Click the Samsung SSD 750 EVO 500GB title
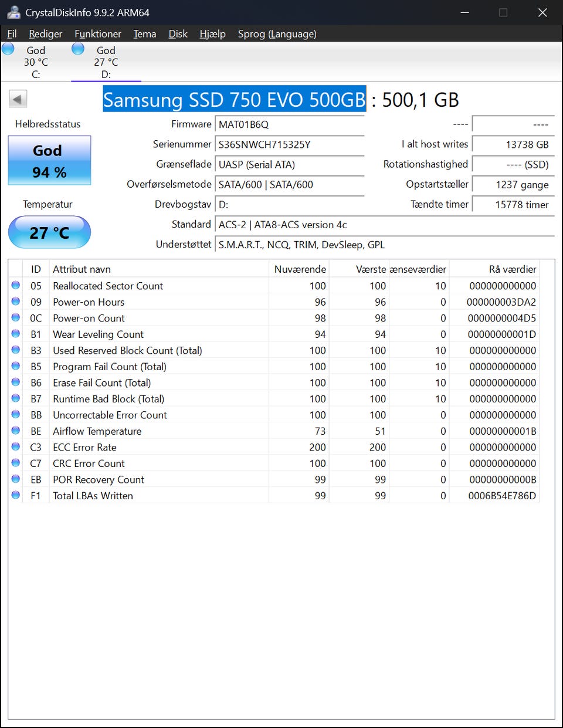The height and width of the screenshot is (728, 563). pyautogui.click(x=235, y=99)
